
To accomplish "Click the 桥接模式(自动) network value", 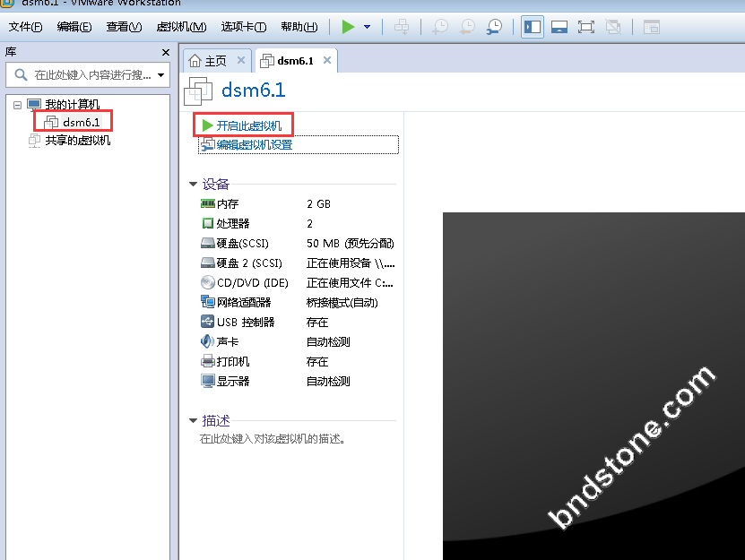I will click(x=342, y=303).
